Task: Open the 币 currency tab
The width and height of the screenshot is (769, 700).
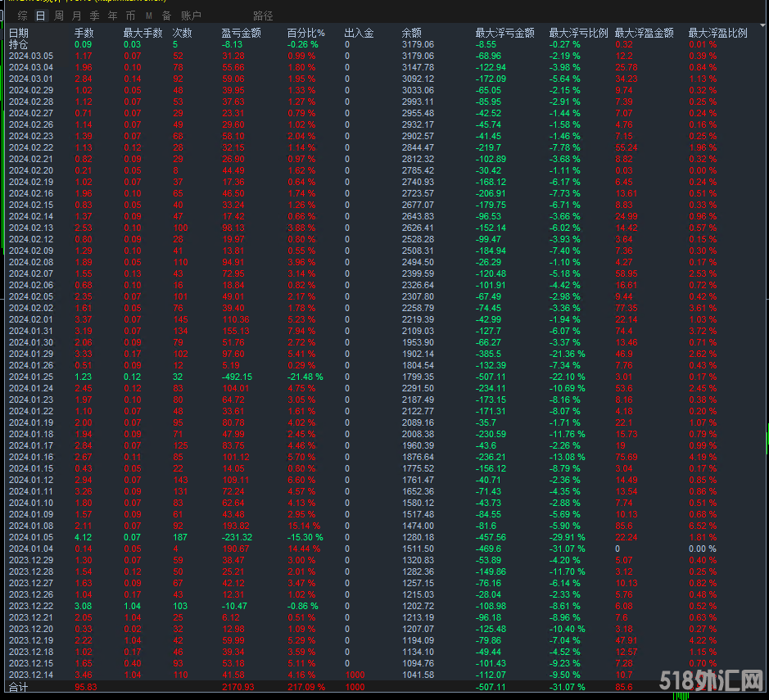Action: pyautogui.click(x=130, y=16)
